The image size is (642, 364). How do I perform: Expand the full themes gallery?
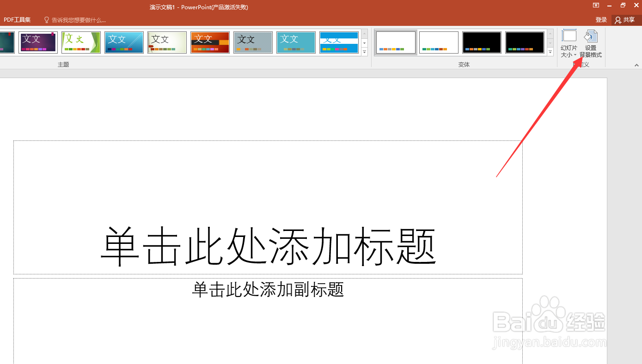tap(364, 52)
